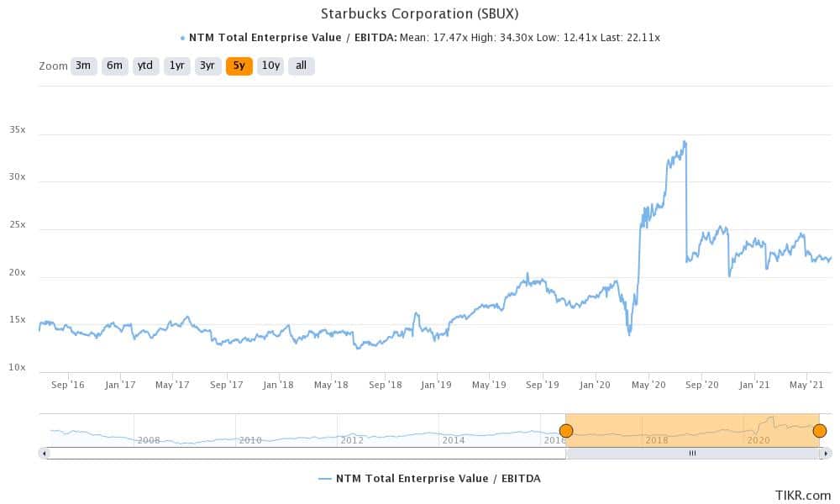Switch to the 10y chart view

270,66
